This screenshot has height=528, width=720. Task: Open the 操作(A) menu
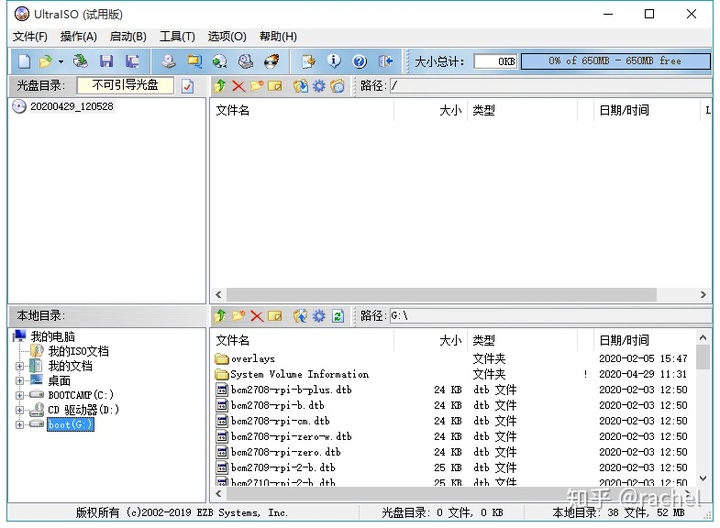pyautogui.click(x=79, y=36)
